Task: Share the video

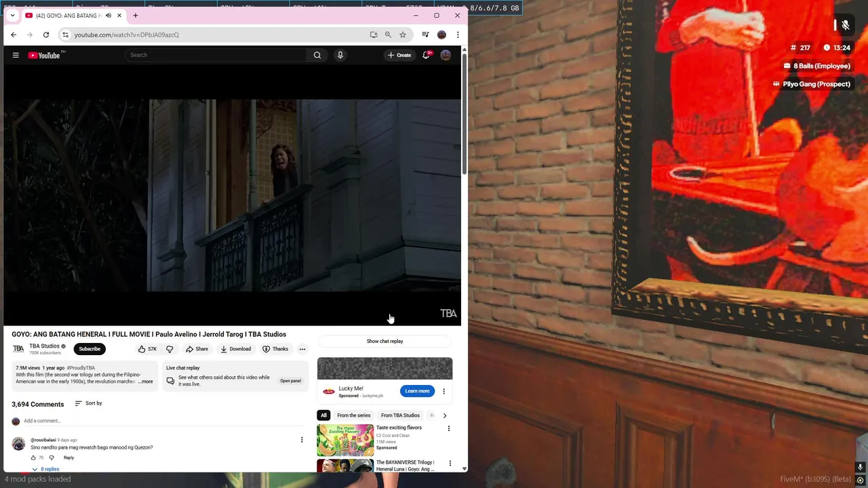Action: (197, 349)
